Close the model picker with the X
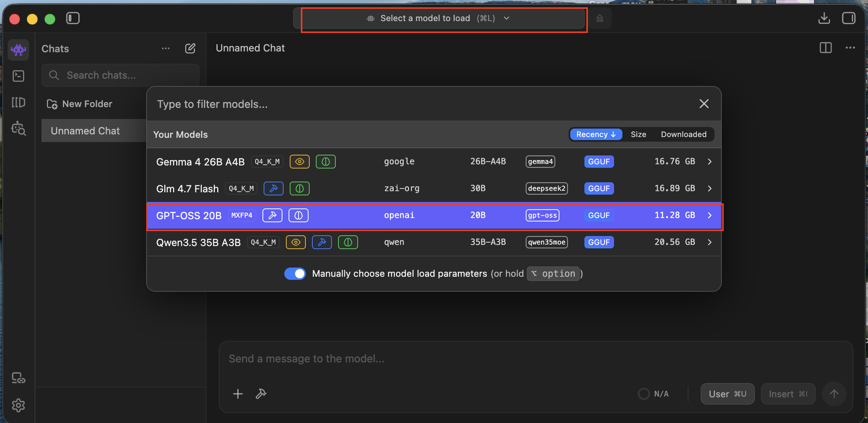The width and height of the screenshot is (868, 423). pyautogui.click(x=704, y=104)
